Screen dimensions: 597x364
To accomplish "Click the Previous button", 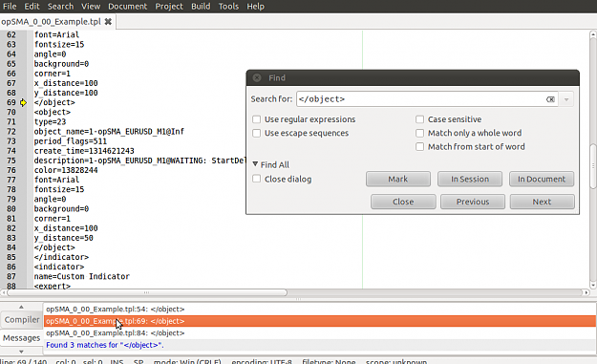I will (473, 202).
